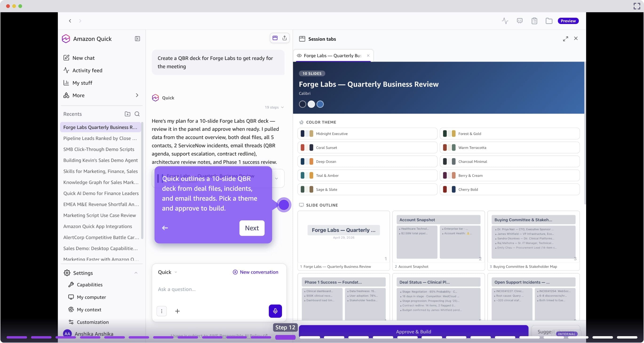Close the Forge Labs Quarterly Business tab
Viewport: 644px width, 343px height.
click(368, 56)
